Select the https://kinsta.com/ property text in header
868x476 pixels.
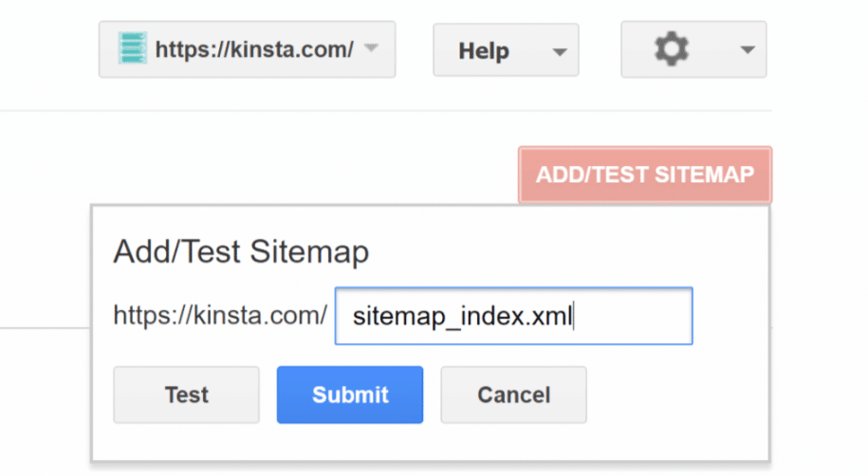(x=253, y=49)
